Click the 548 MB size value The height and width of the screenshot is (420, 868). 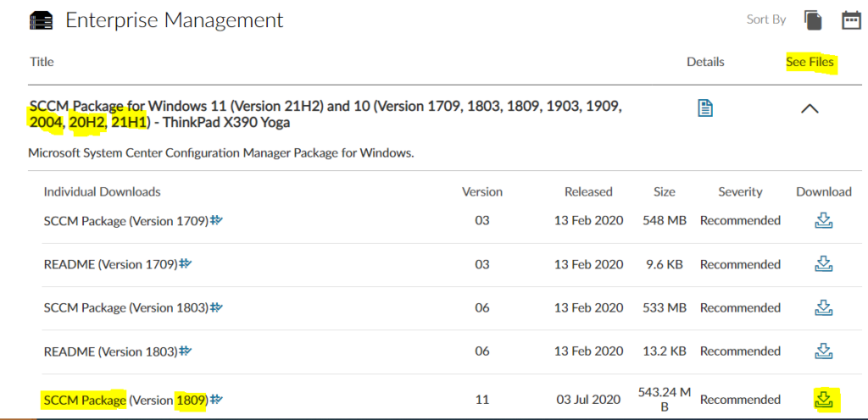(665, 220)
